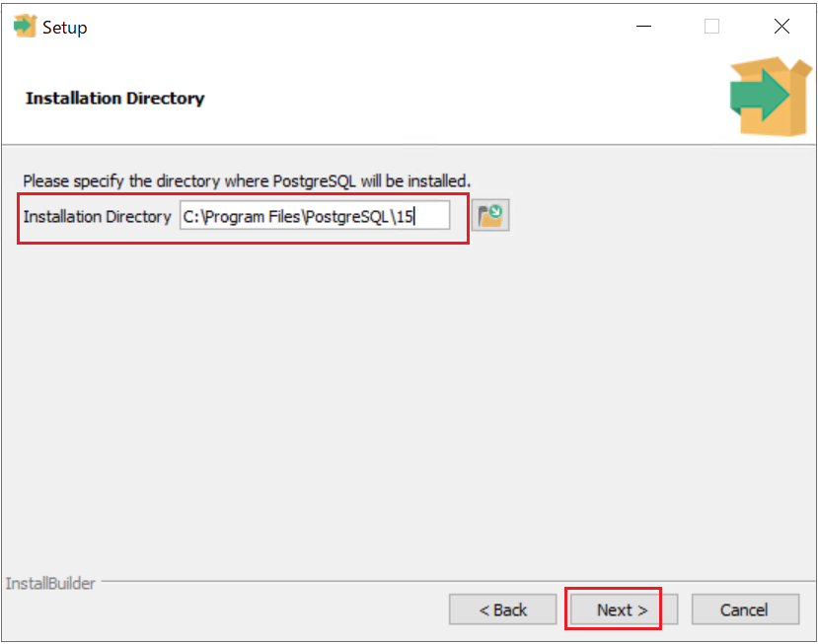Open the folder browse dialog icon
The width and height of the screenshot is (818, 644).
coord(490,215)
